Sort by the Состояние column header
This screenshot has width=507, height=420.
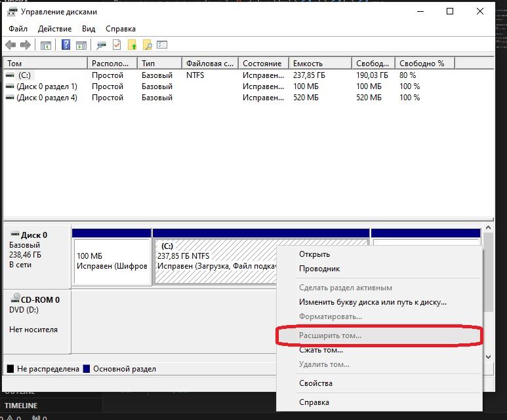pos(264,64)
